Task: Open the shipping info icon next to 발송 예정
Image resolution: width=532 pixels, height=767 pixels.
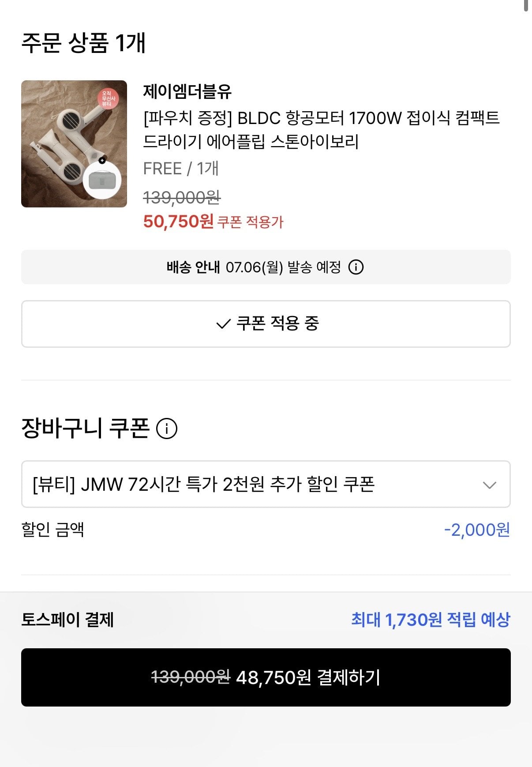Action: 356,267
